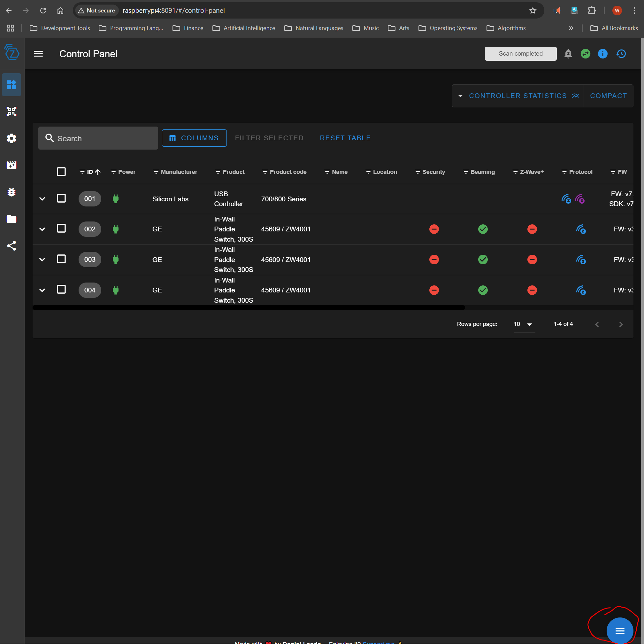Click the Scan completed status button

pos(520,54)
